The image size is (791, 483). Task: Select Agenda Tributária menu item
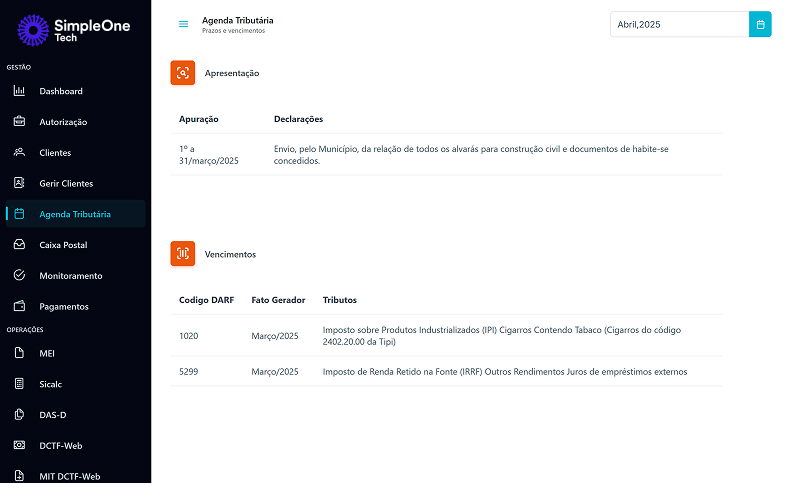click(x=76, y=214)
